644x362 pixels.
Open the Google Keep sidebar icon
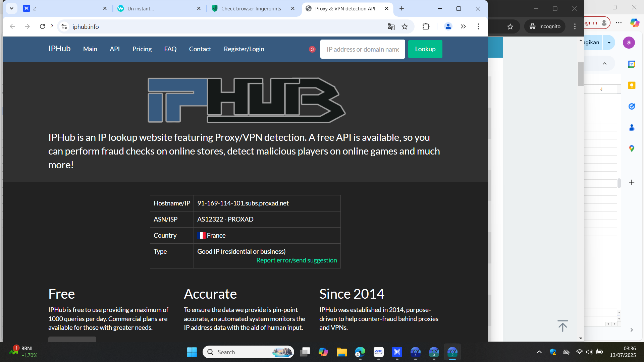(x=632, y=85)
